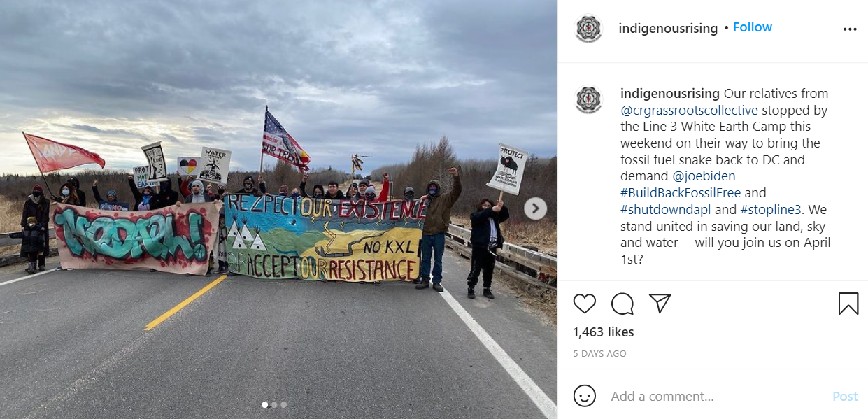Open the emoji picker smiley icon
Image resolution: width=868 pixels, height=419 pixels.
click(x=585, y=396)
